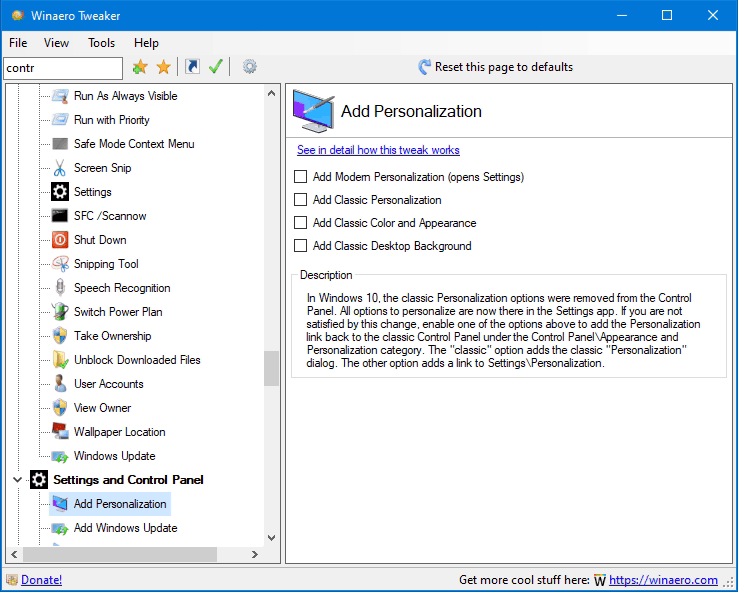Toggle Add Classic Color and Appearance
Image resolution: width=738 pixels, height=592 pixels.
300,223
